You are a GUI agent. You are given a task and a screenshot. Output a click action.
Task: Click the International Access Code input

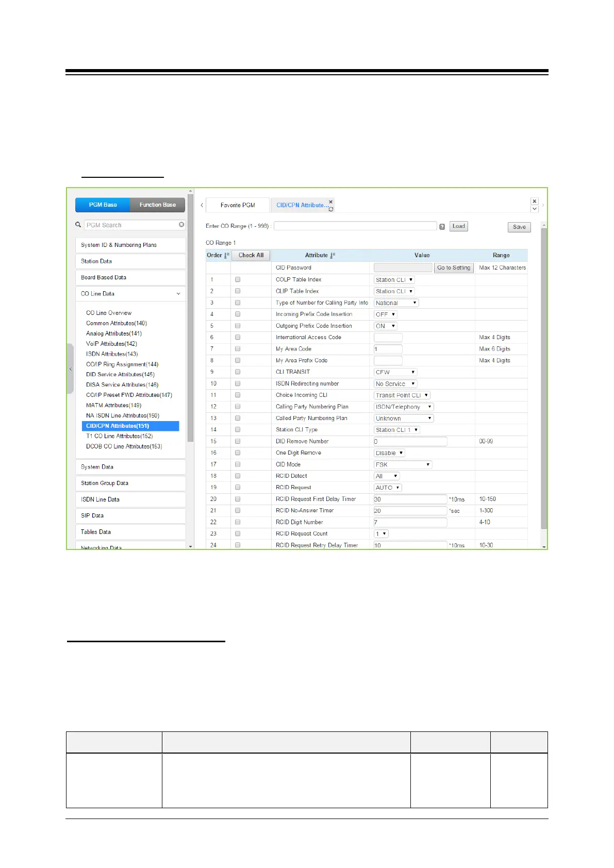388,338
